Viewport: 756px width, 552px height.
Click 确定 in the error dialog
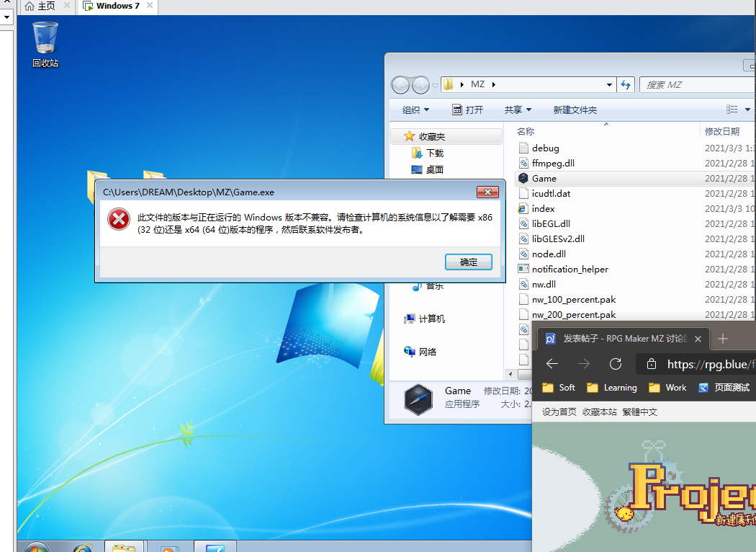point(469,262)
